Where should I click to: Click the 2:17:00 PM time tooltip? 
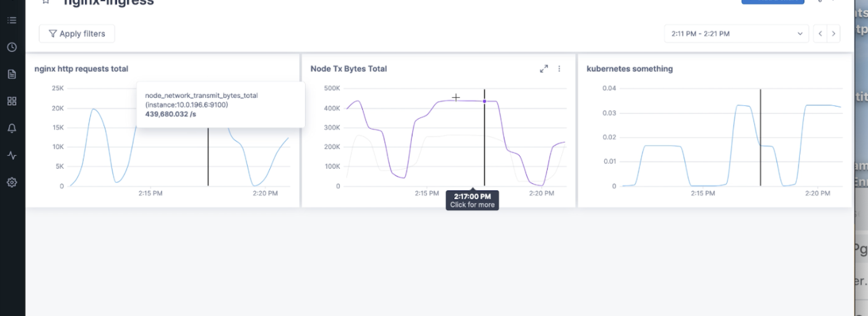[472, 200]
